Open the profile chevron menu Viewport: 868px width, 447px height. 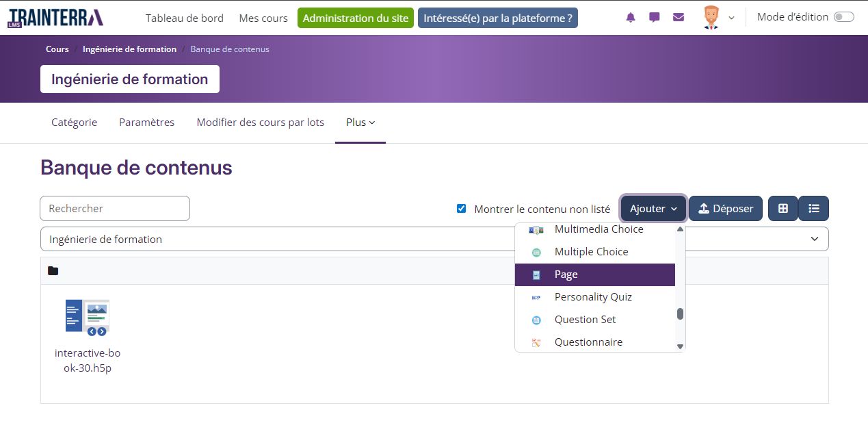point(731,18)
